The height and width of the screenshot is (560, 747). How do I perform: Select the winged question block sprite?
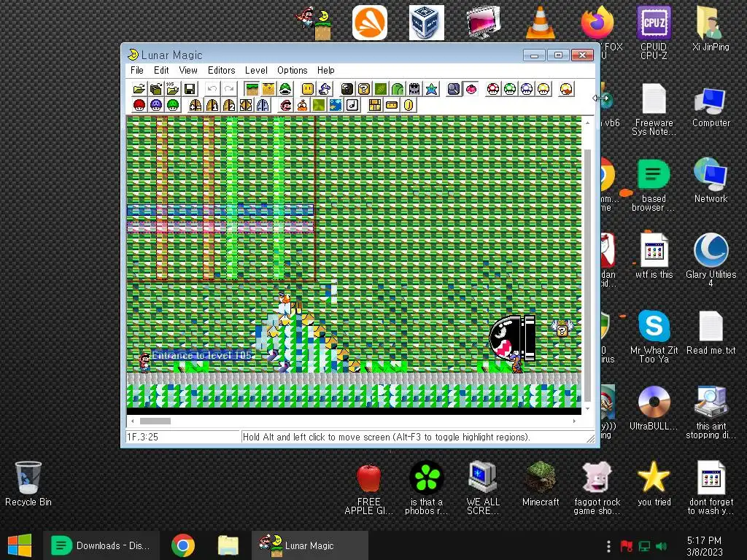[562, 327]
